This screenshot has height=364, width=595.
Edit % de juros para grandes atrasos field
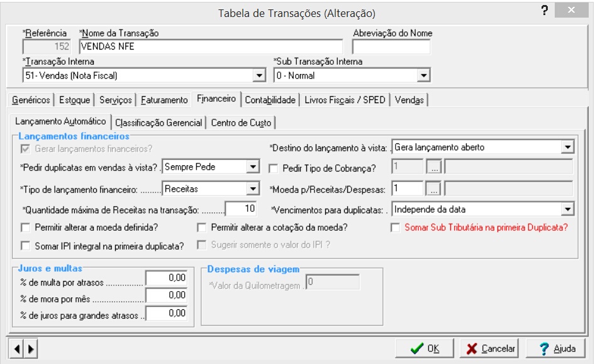pos(166,313)
